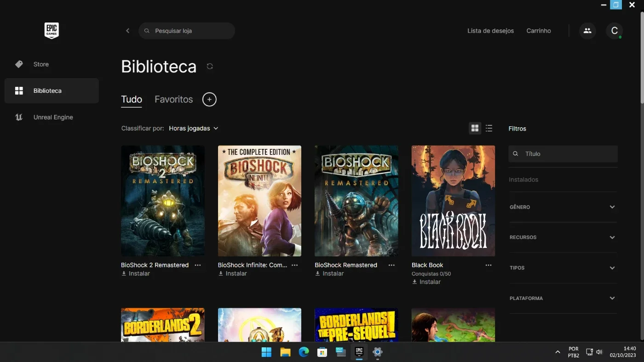The image size is (644, 362).
Task: Open the Horas jogadas sort dropdown
Action: click(194, 129)
